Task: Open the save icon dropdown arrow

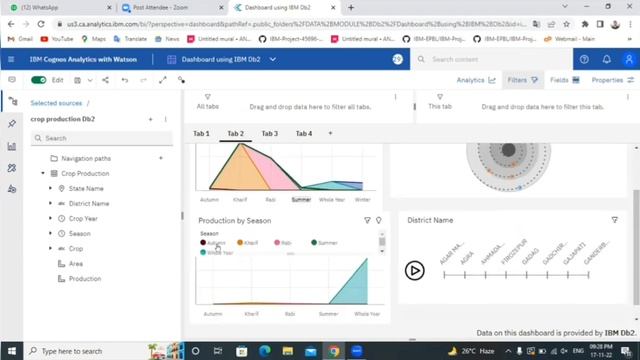Action: click(x=90, y=80)
